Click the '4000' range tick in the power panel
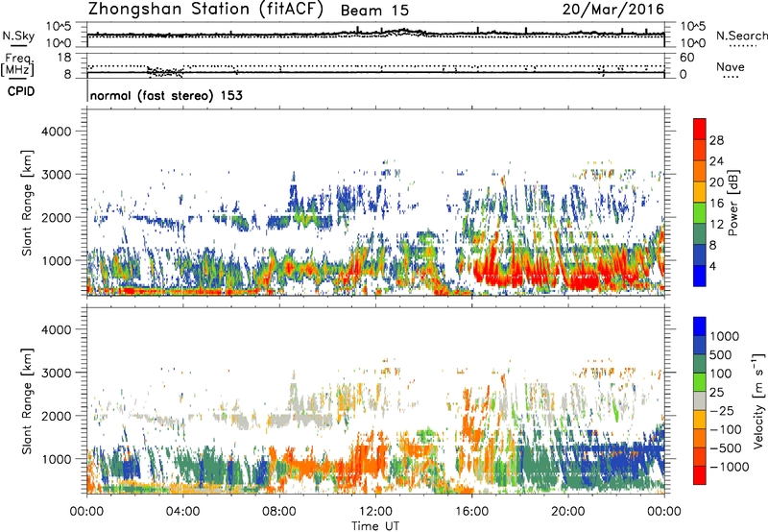 click(56, 131)
